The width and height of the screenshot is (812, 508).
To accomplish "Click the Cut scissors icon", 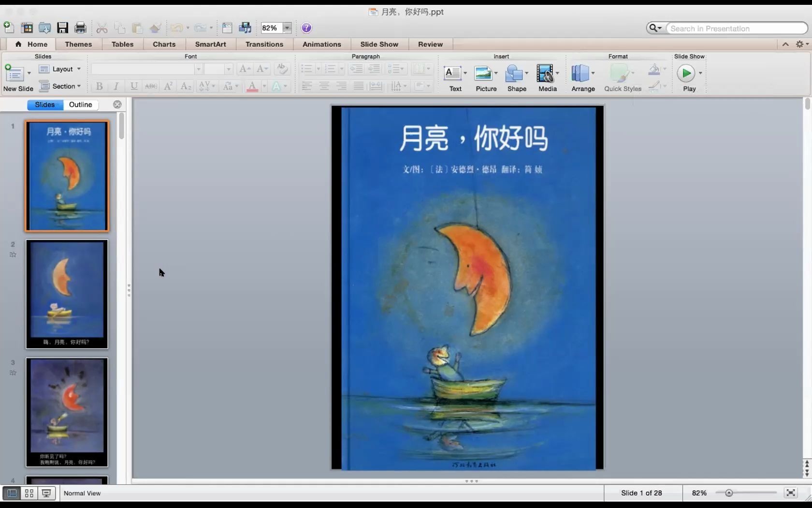I will (101, 28).
